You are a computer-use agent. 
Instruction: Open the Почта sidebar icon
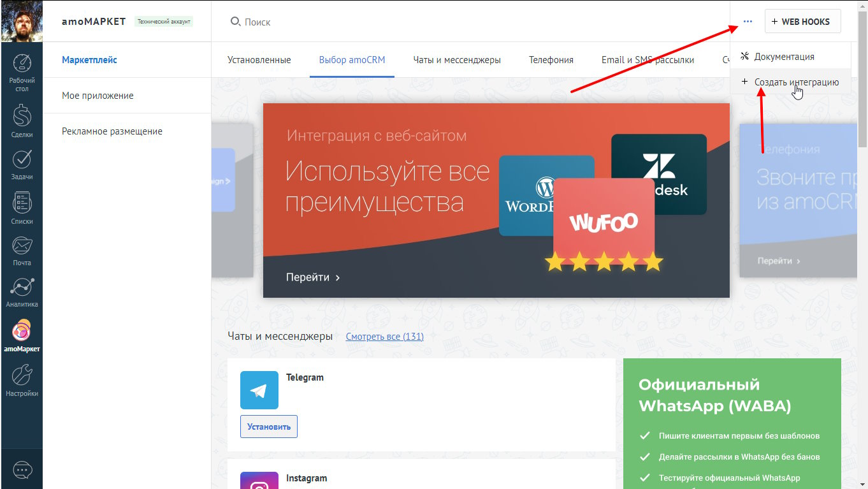point(22,245)
